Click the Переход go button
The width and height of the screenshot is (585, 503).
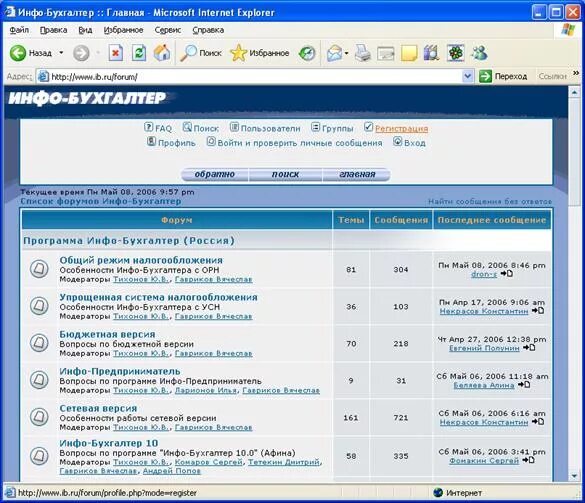pyautogui.click(x=503, y=76)
